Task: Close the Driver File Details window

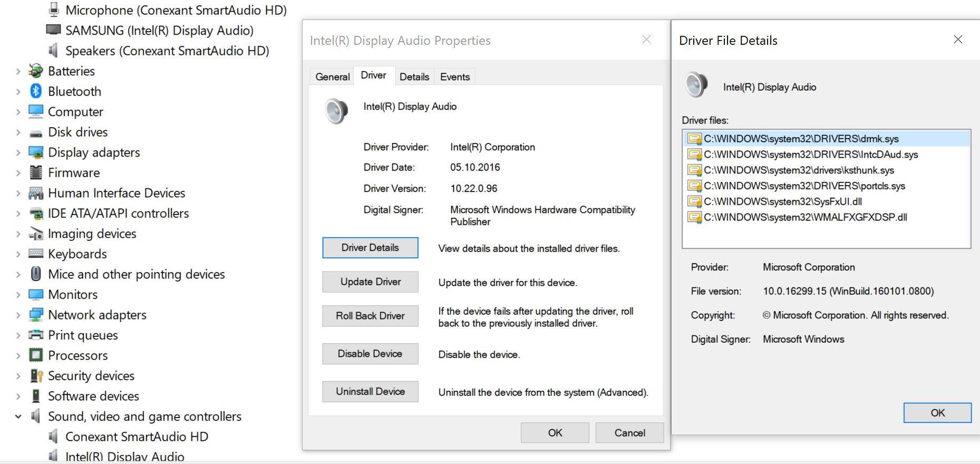Action: click(958, 40)
